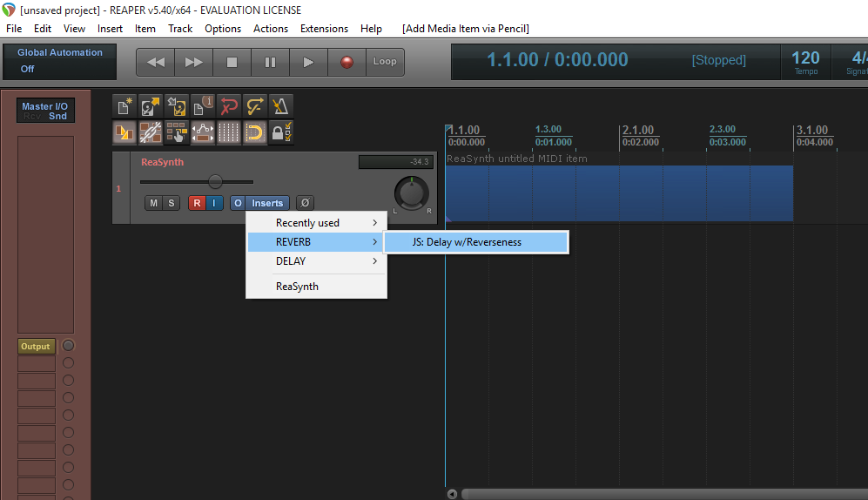Click the 120 Tempo field

(x=805, y=62)
